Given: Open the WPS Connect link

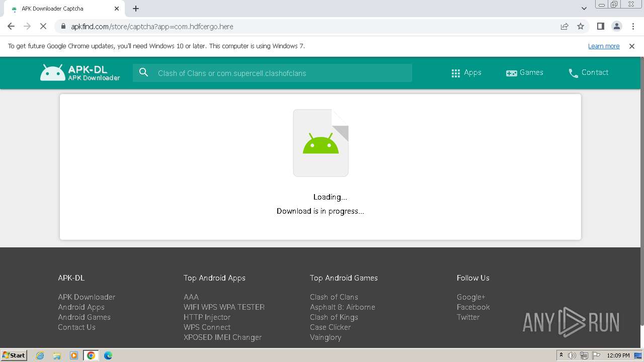Looking at the screenshot, I should coord(207,327).
